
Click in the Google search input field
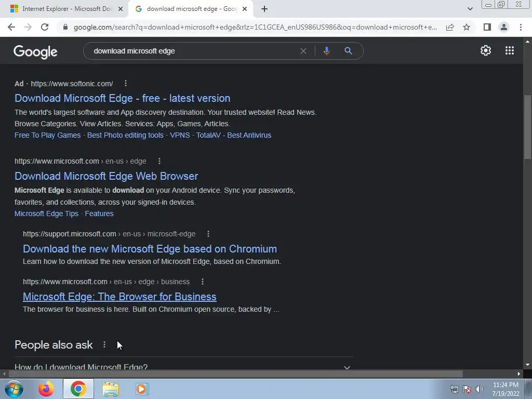[193, 51]
